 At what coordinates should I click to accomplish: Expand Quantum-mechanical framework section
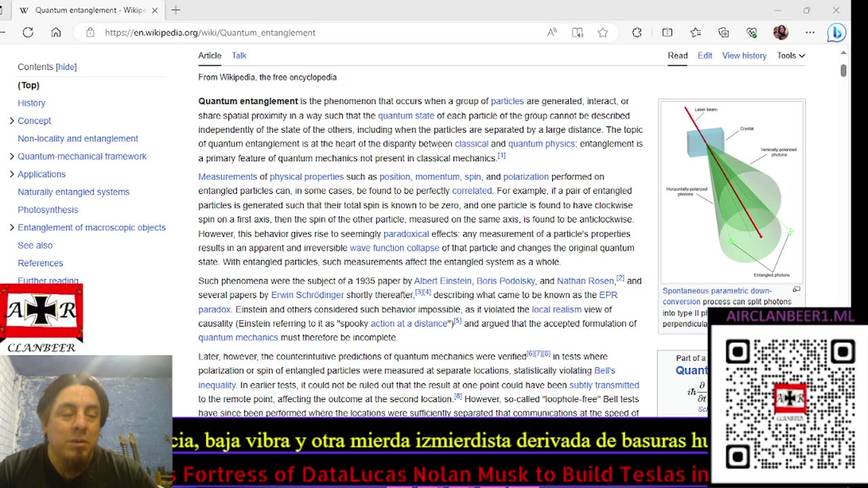coord(12,157)
